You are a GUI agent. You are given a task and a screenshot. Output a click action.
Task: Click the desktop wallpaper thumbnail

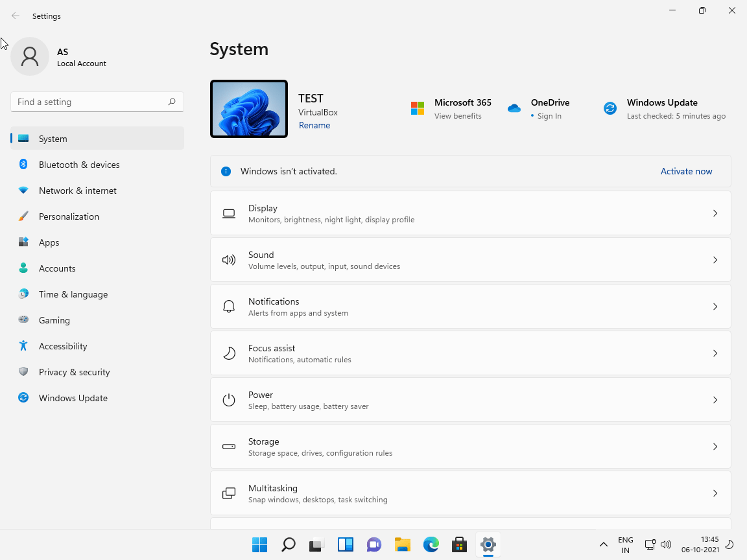(x=249, y=109)
